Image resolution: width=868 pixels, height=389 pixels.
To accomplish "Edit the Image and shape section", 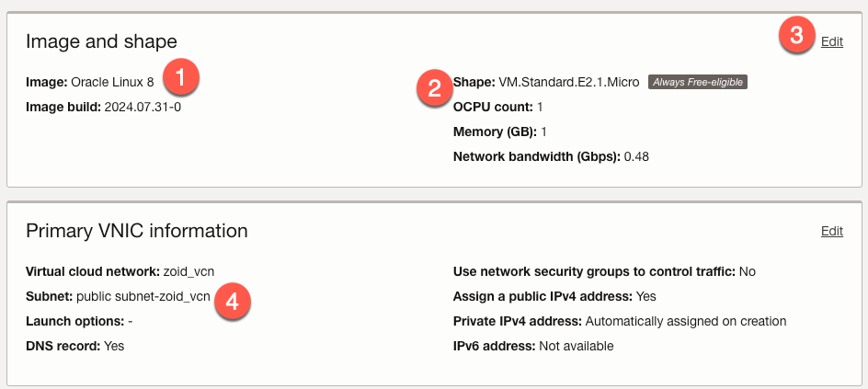I will [x=831, y=41].
